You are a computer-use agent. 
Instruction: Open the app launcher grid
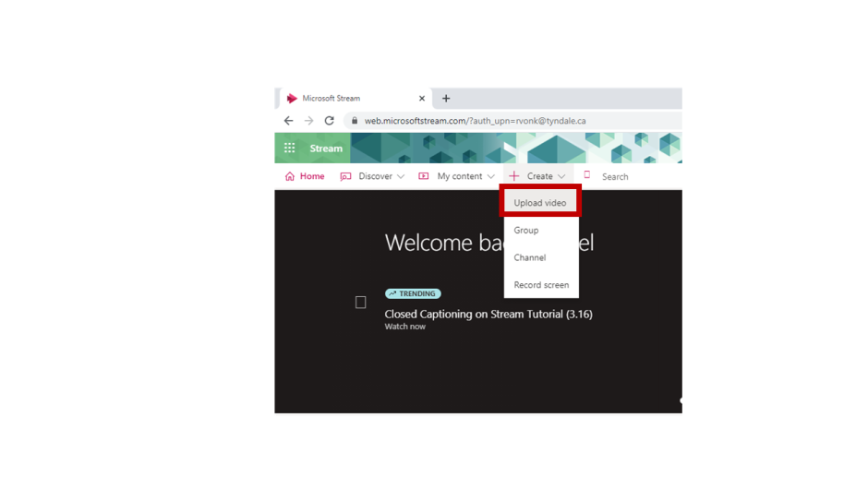pyautogui.click(x=290, y=148)
